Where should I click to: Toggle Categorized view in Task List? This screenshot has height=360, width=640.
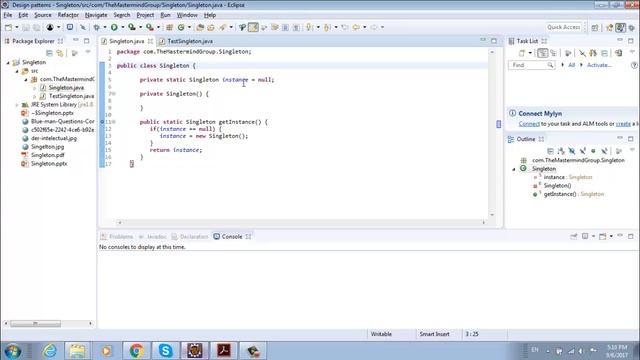(x=542, y=53)
